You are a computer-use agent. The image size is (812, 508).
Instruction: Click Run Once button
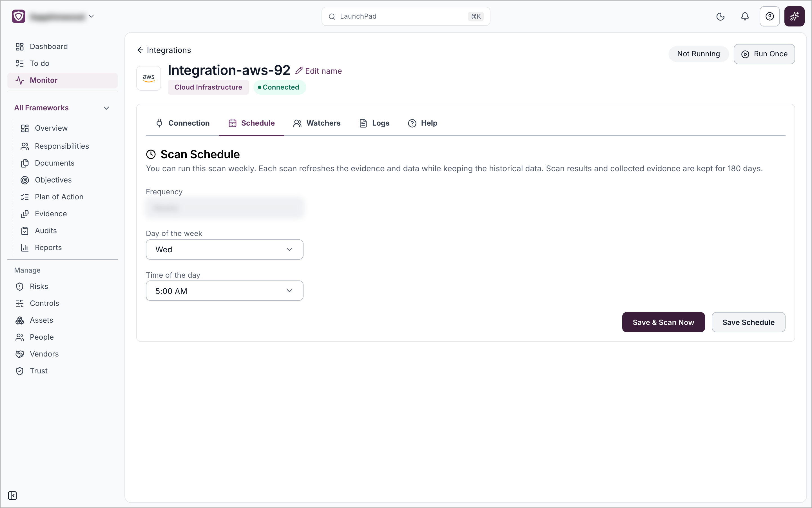click(x=764, y=54)
